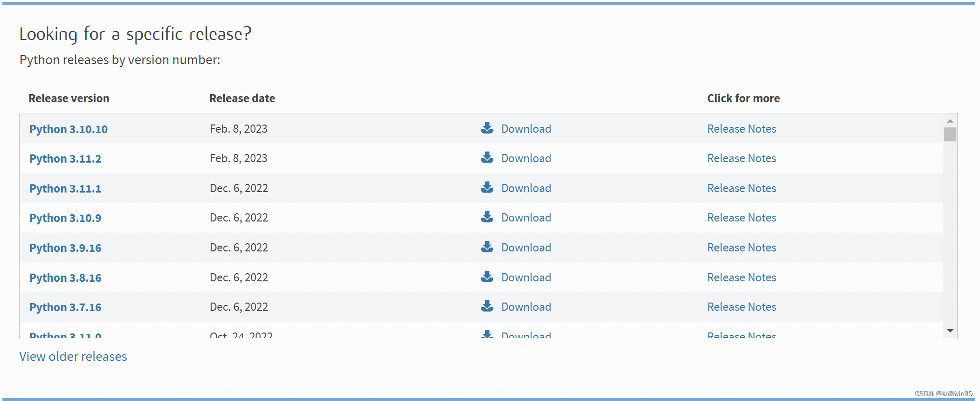The height and width of the screenshot is (401, 980).
Task: Open the Python 3.8.16 release page
Action: click(65, 278)
